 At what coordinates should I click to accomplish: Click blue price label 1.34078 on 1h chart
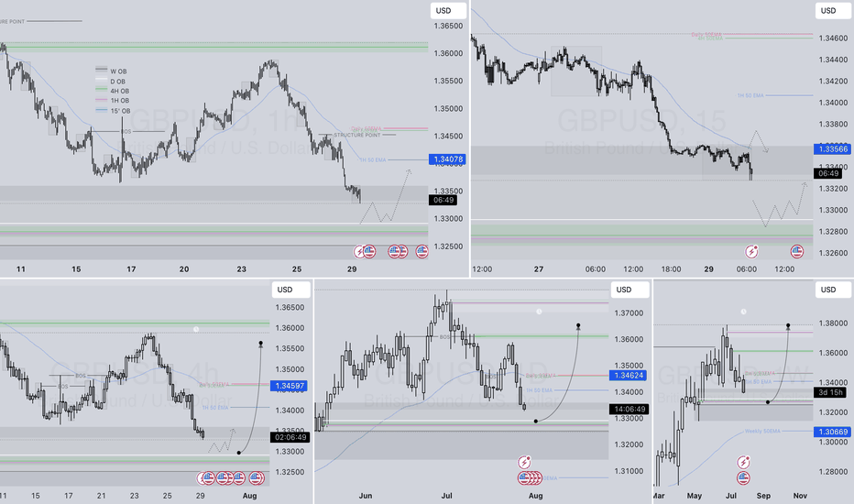point(447,159)
